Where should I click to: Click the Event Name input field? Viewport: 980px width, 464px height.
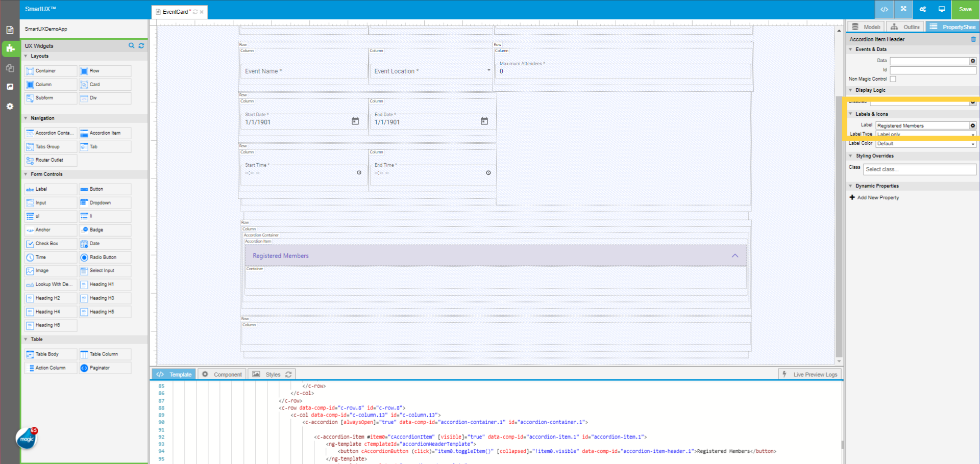pyautogui.click(x=303, y=71)
